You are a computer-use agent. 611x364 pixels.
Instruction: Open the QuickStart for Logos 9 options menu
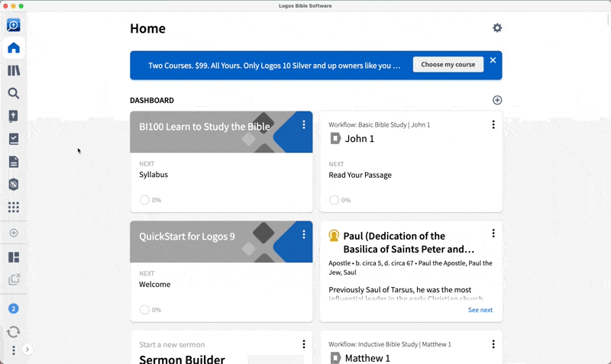(x=304, y=234)
